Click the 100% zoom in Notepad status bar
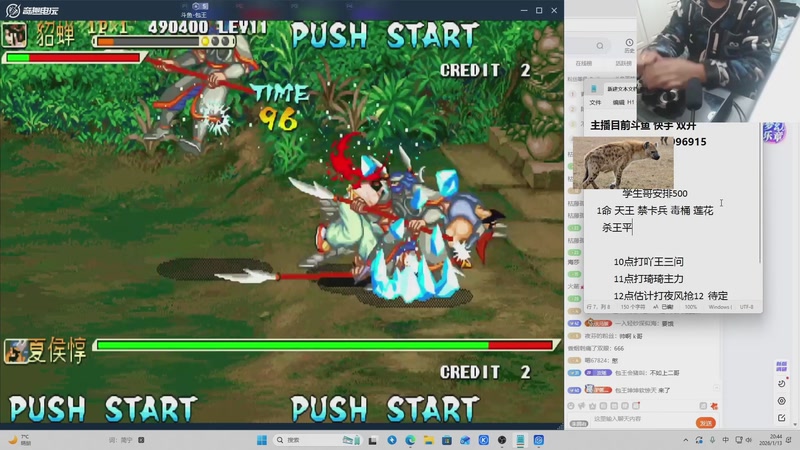 pos(691,307)
